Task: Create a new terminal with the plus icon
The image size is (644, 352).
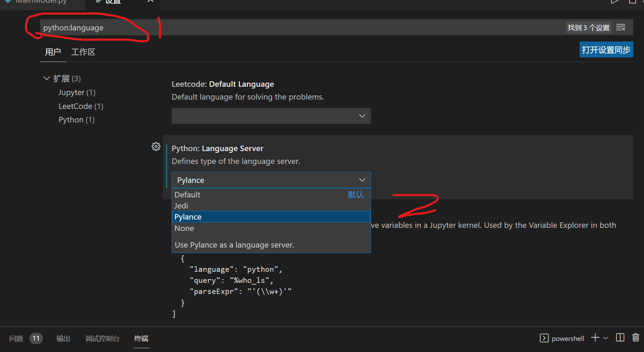Action: tap(595, 338)
